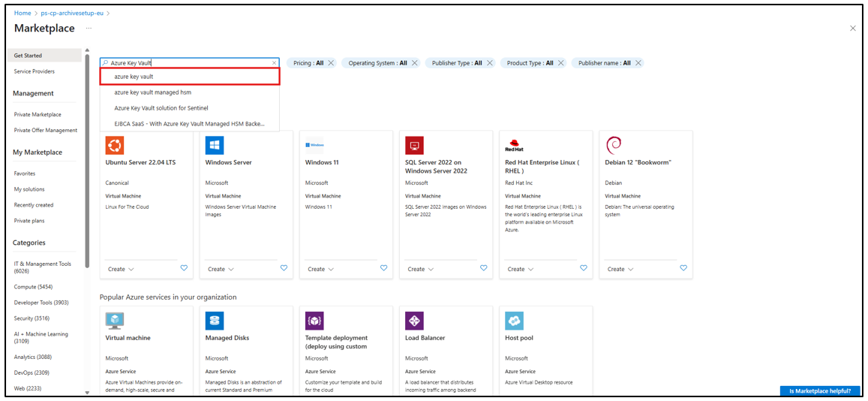Favorite Ubuntu Server with the heart icon
The image size is (868, 401).
[184, 268]
